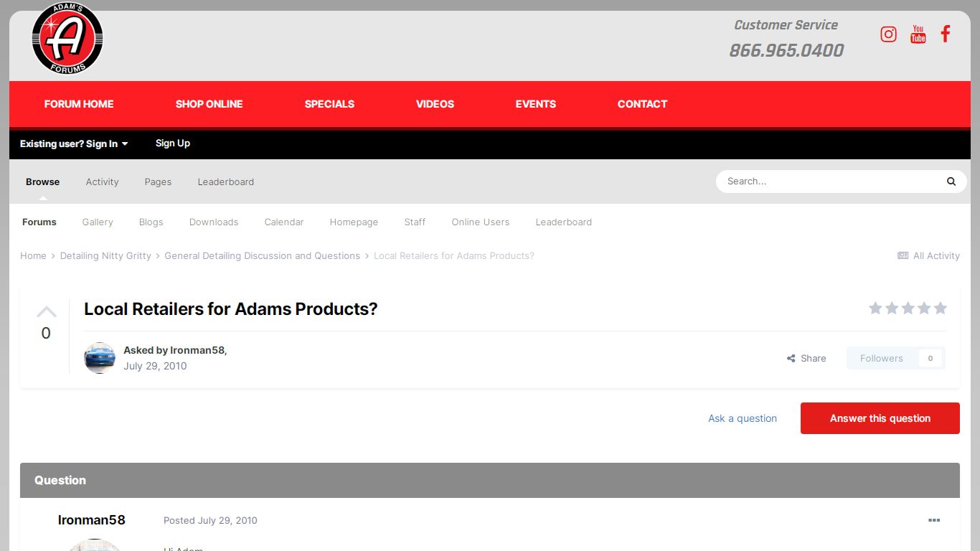980x551 pixels.
Task: Click the search magnifier icon
Action: 951,182
